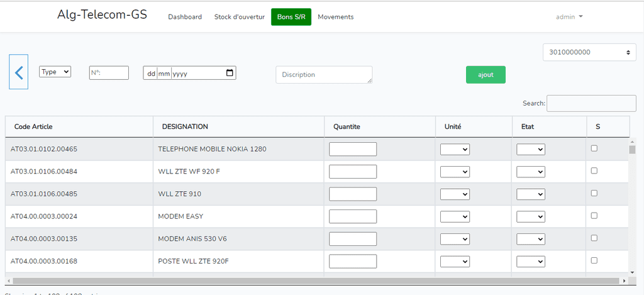Open the Type dropdown
The width and height of the screenshot is (644, 295).
tap(55, 72)
